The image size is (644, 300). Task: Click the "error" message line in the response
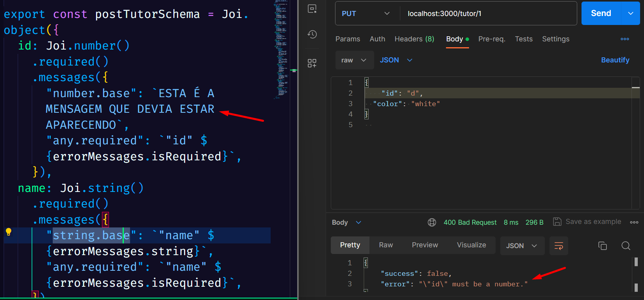tap(454, 284)
